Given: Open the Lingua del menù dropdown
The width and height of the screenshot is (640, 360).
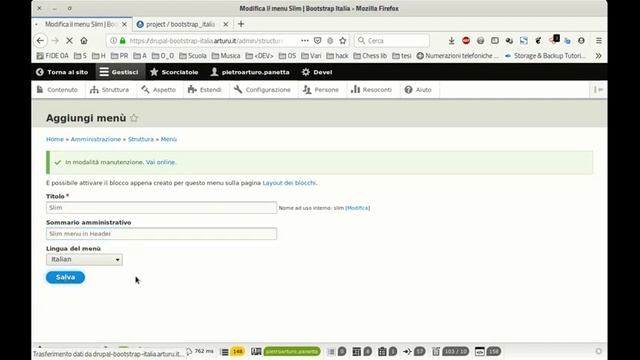Looking at the screenshot, I should (x=84, y=259).
